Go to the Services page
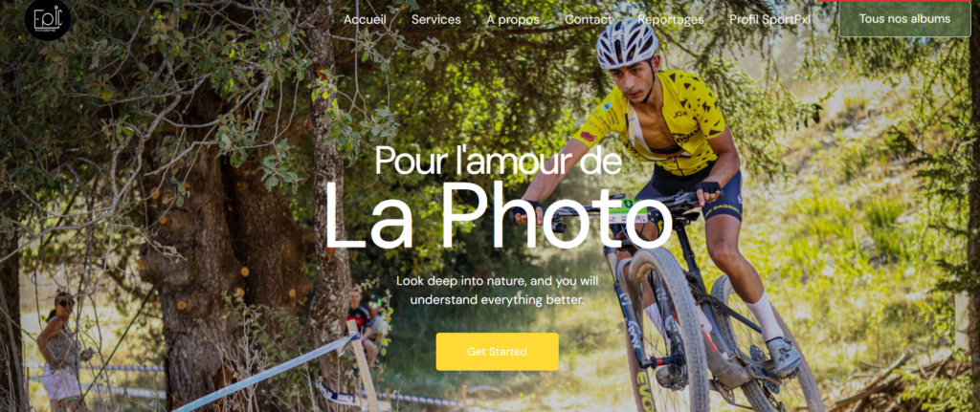980x412 pixels. click(x=435, y=19)
